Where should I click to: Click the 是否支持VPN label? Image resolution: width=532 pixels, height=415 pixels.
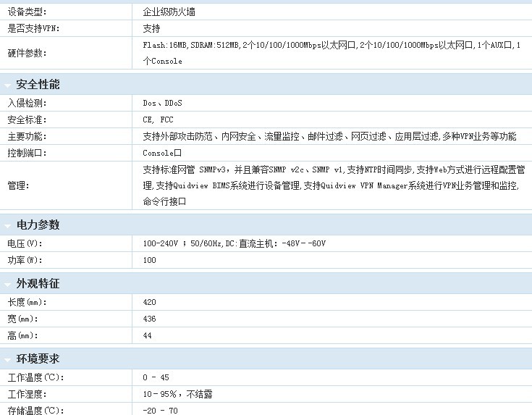[33, 28]
